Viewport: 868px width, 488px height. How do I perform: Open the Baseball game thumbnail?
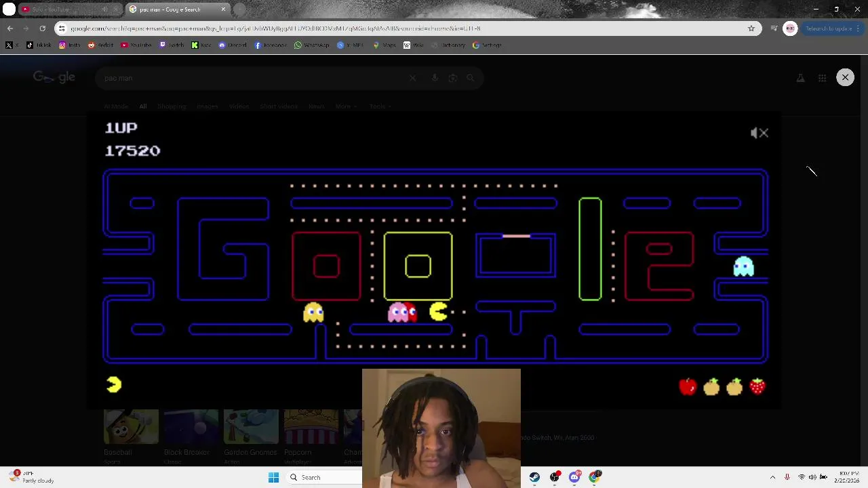(131, 426)
